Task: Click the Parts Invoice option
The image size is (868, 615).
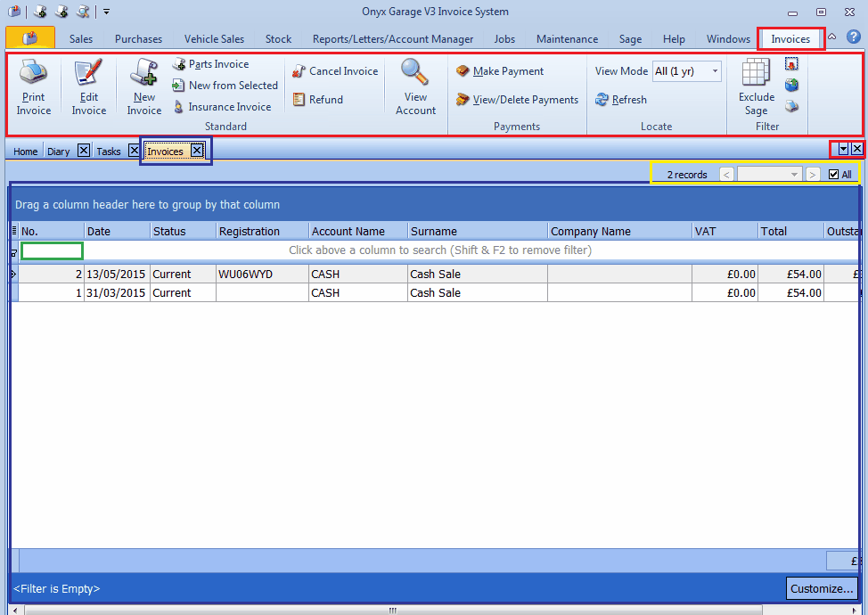Action: [x=211, y=64]
